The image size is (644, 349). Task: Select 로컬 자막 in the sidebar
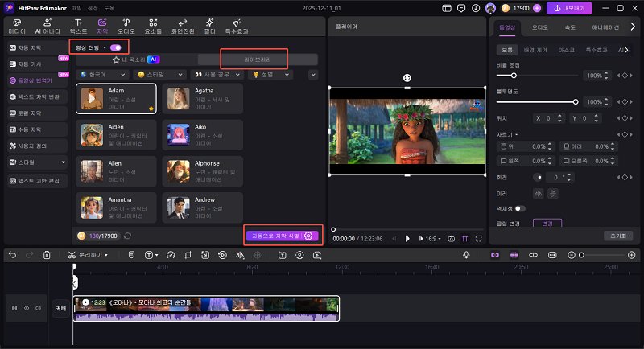[x=37, y=113]
